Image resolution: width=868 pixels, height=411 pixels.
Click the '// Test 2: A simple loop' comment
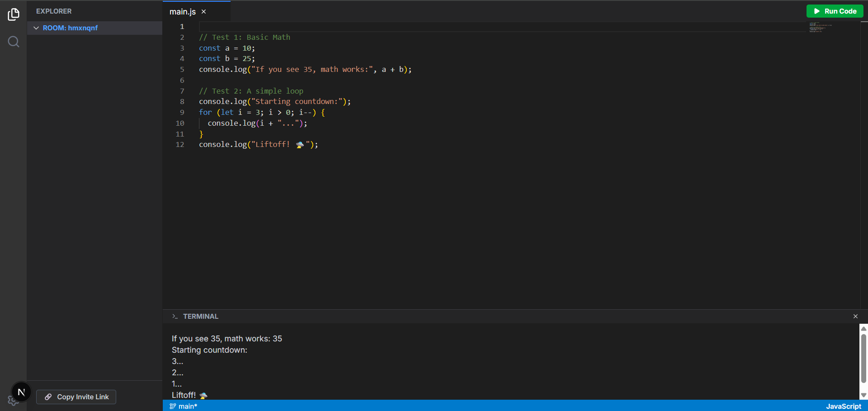point(251,91)
